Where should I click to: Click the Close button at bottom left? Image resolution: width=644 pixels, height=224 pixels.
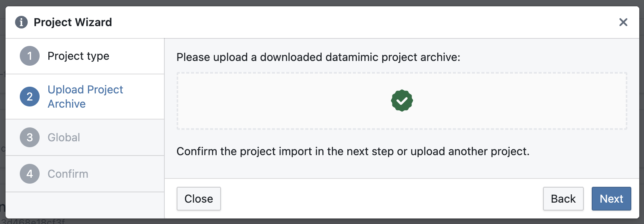[x=199, y=199]
